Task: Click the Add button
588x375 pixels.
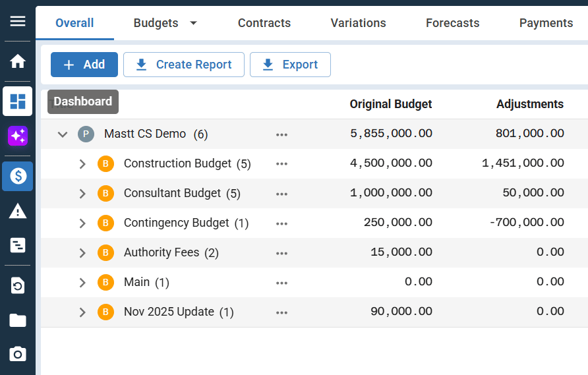Action: [x=84, y=65]
